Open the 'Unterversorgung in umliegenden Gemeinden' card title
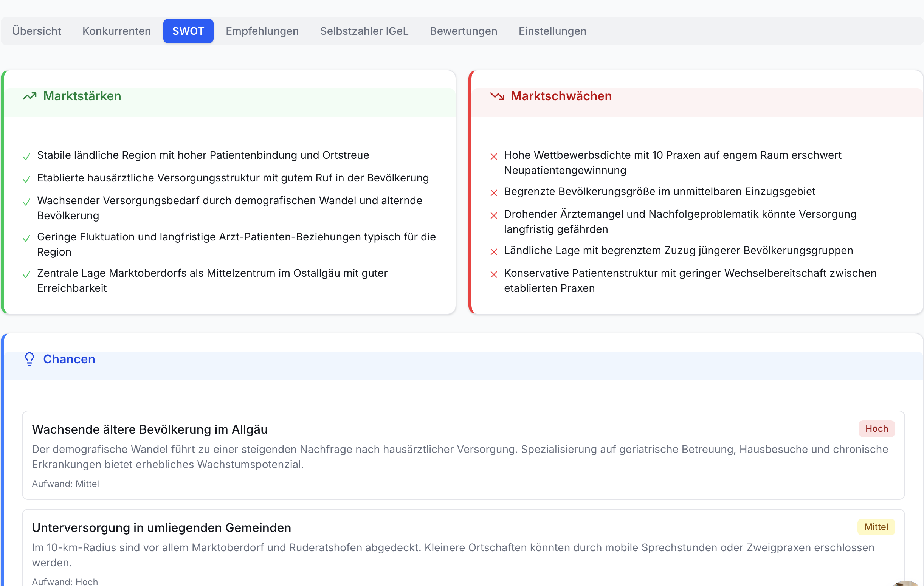The width and height of the screenshot is (924, 586). (161, 528)
